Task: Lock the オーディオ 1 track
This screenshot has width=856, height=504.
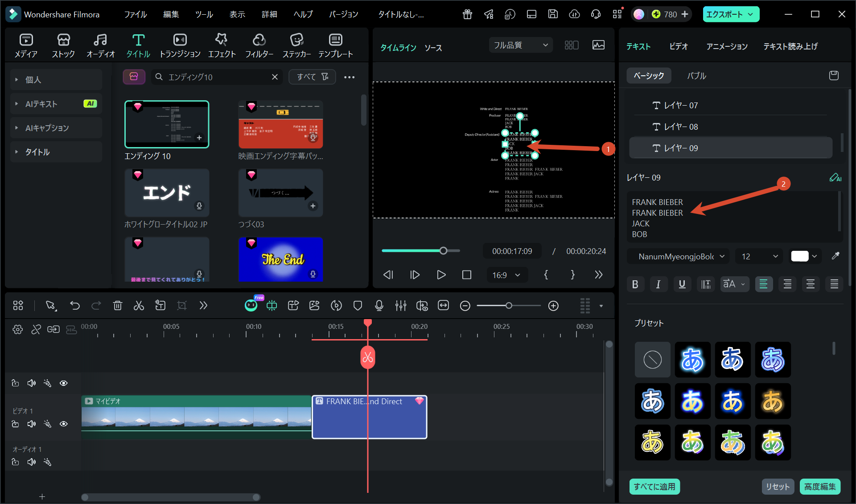Action: [15, 462]
